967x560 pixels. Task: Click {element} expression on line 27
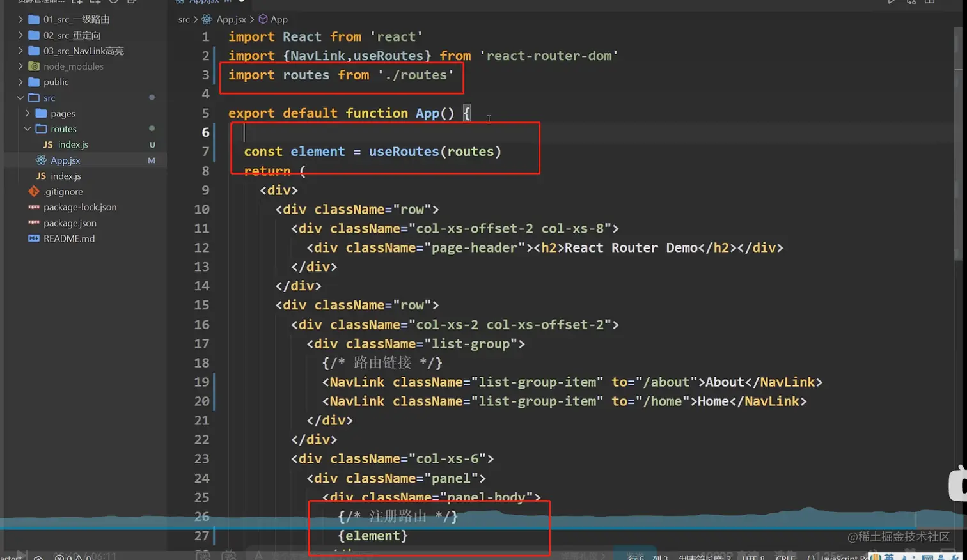pos(373,536)
